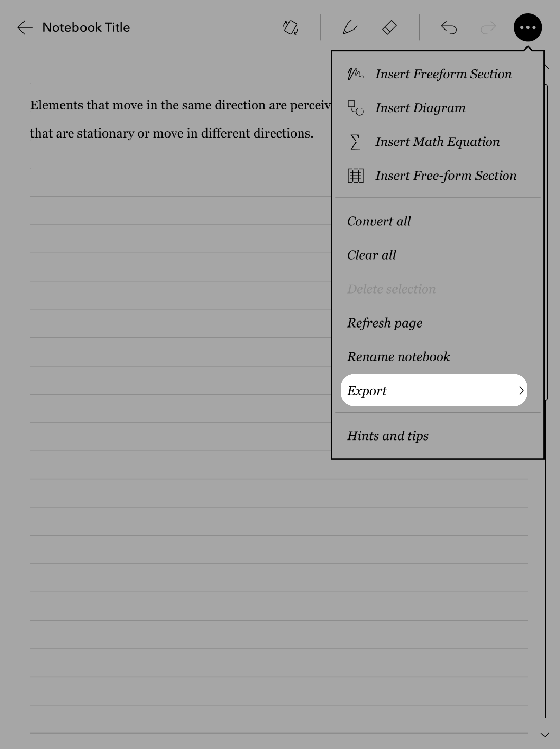Select Delete selection menu item
Viewport: 560px width, 749px height.
point(391,289)
